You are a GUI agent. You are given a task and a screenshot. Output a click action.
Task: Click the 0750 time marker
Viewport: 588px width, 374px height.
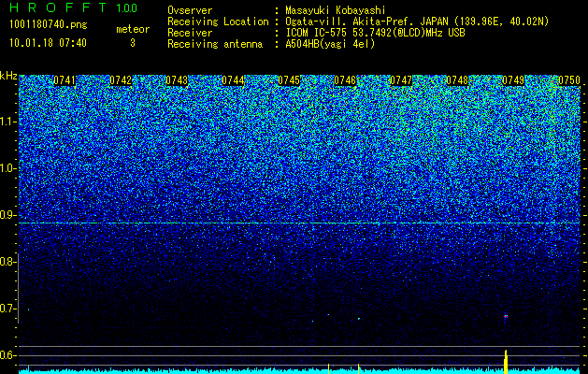tap(569, 80)
